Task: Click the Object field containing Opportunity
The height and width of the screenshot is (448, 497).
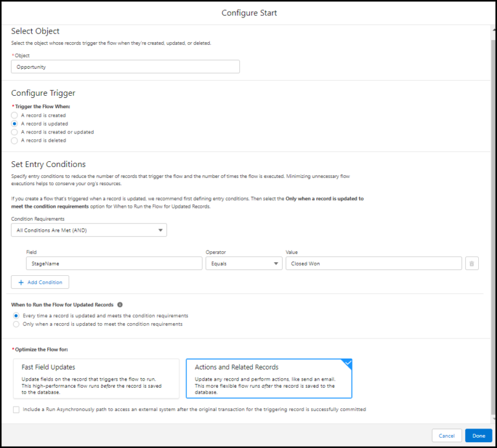Action: click(x=125, y=67)
